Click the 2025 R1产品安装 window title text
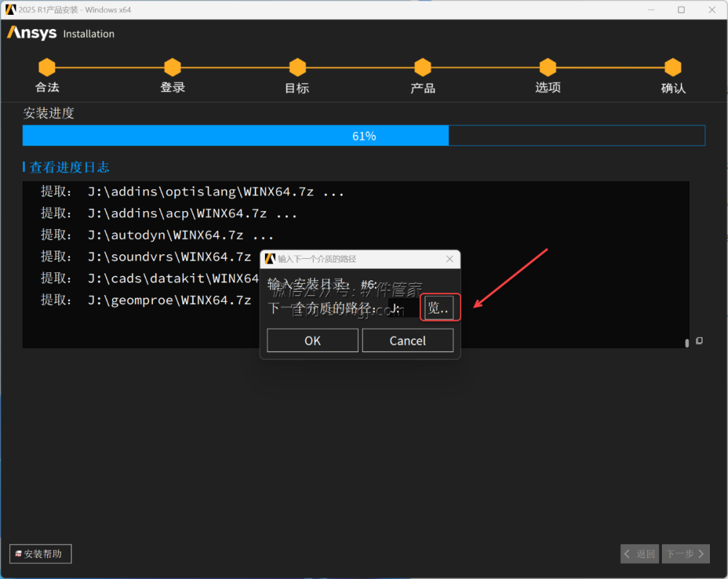Image resolution: width=728 pixels, height=579 pixels. (x=75, y=9)
